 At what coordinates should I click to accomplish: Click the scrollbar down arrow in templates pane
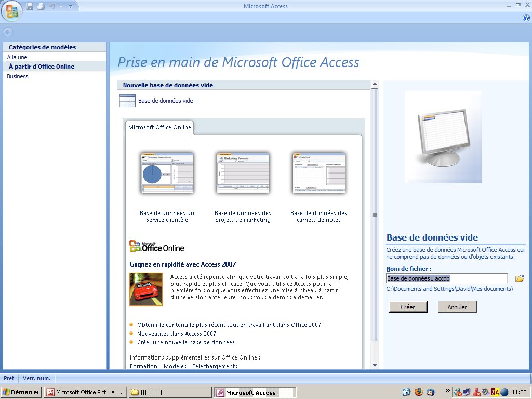coord(375,365)
